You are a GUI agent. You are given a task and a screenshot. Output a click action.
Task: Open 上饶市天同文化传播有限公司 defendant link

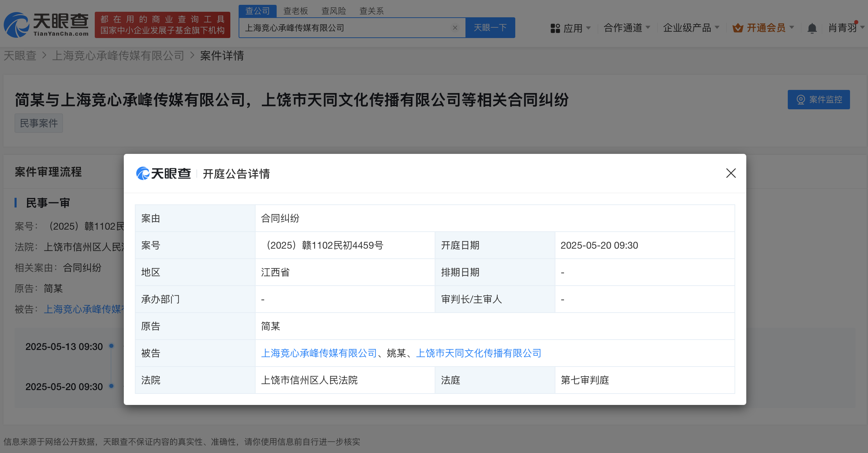[x=479, y=353]
